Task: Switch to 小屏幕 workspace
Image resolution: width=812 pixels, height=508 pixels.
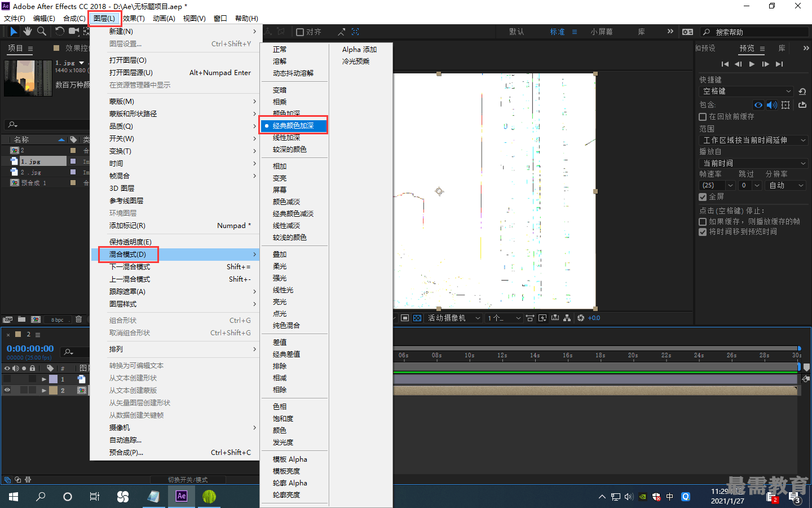Action: point(602,32)
